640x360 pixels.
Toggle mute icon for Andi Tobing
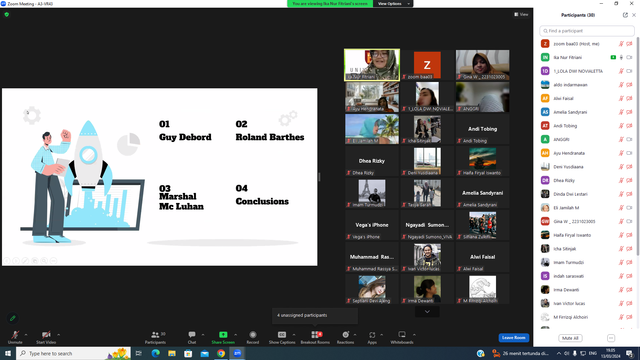[621, 126]
